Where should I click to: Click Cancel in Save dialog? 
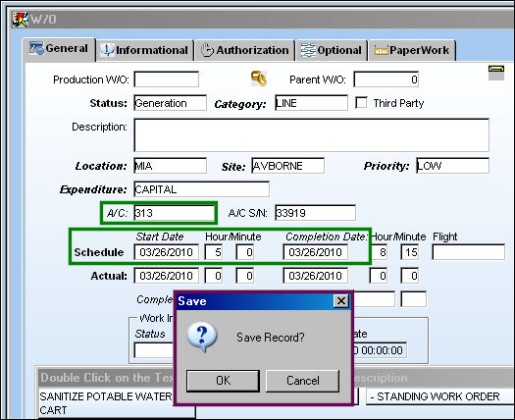click(302, 381)
